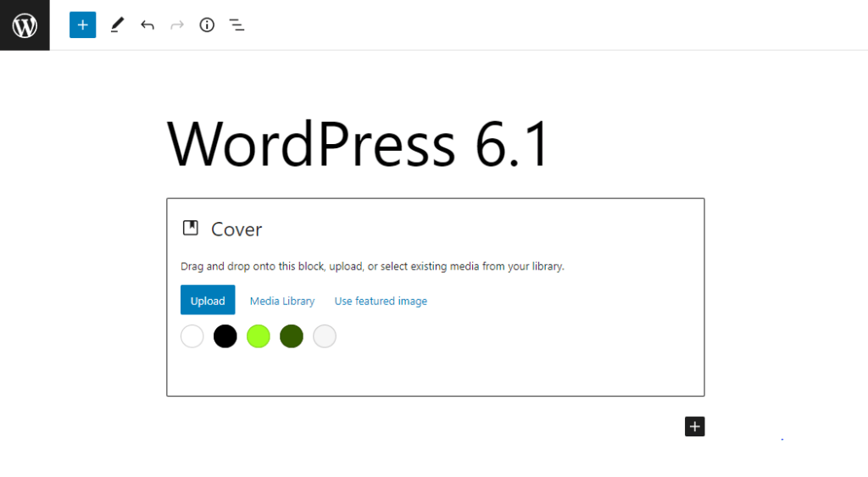Open the document details info icon

(x=207, y=25)
